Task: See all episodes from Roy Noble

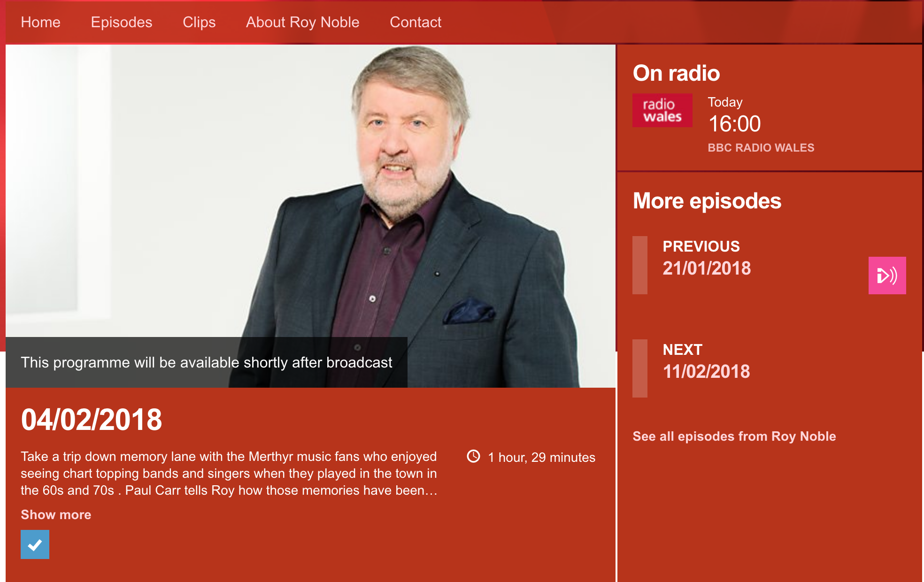Action: pyautogui.click(x=734, y=436)
